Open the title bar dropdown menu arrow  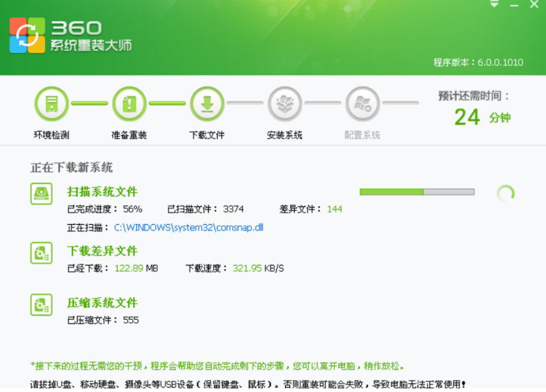(x=494, y=5)
